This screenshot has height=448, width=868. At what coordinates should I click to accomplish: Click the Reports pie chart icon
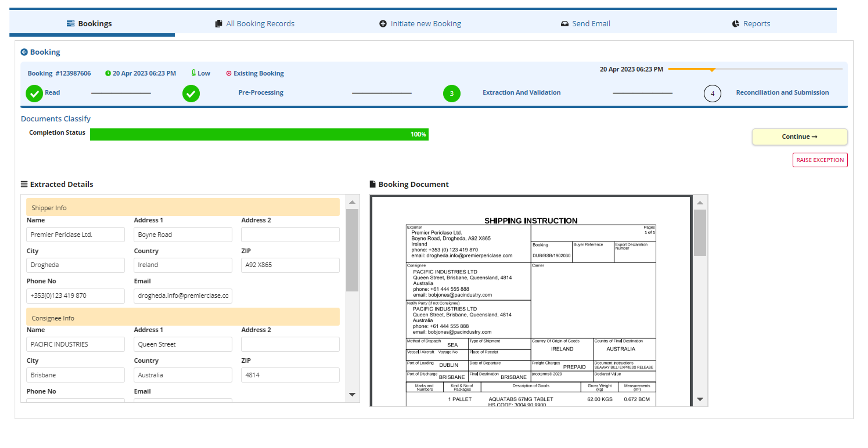coord(736,23)
